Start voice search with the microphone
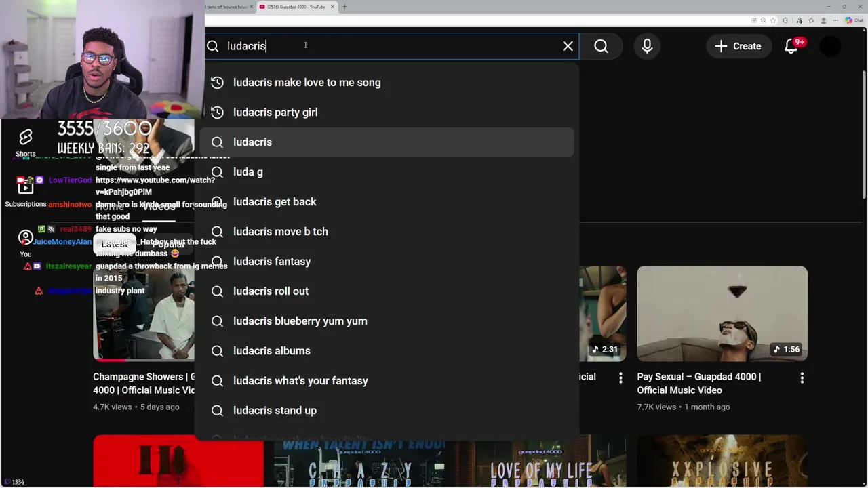This screenshot has width=868, height=488. pyautogui.click(x=647, y=46)
